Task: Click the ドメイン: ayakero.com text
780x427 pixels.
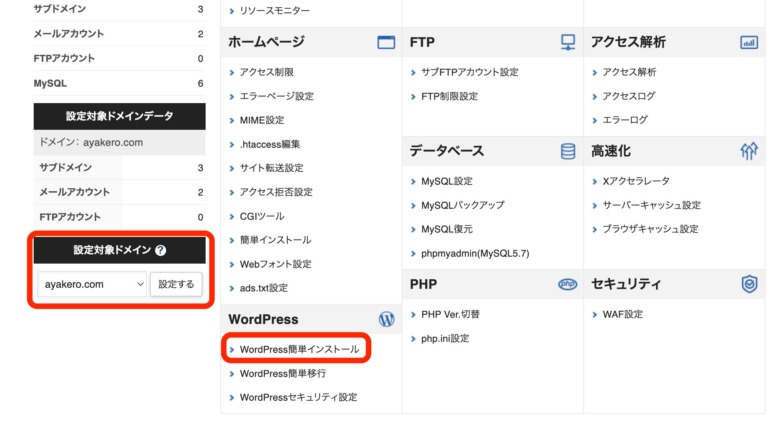Action: (91, 142)
